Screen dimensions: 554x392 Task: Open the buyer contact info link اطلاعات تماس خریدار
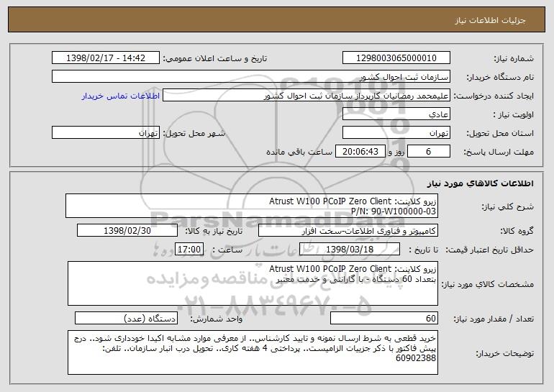point(121,96)
